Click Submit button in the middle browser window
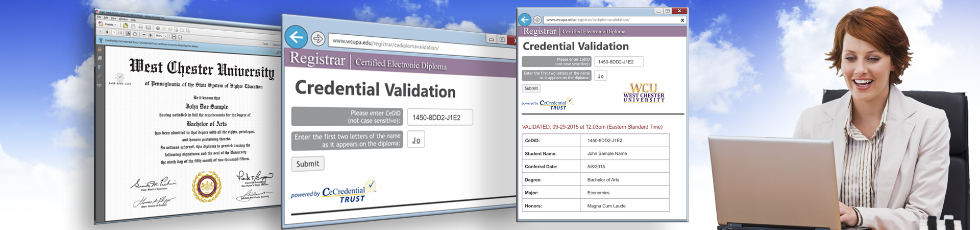Viewport: 980px width, 230px height. pyautogui.click(x=308, y=164)
